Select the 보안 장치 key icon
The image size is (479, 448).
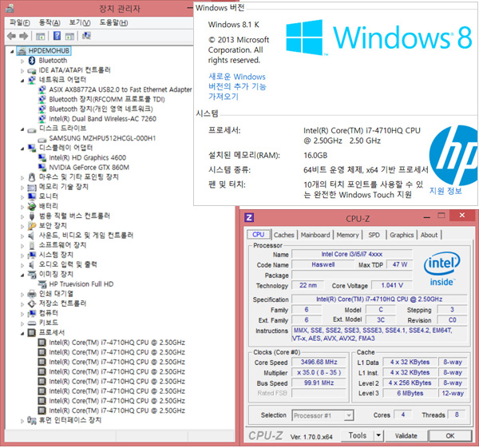pyautogui.click(x=32, y=226)
